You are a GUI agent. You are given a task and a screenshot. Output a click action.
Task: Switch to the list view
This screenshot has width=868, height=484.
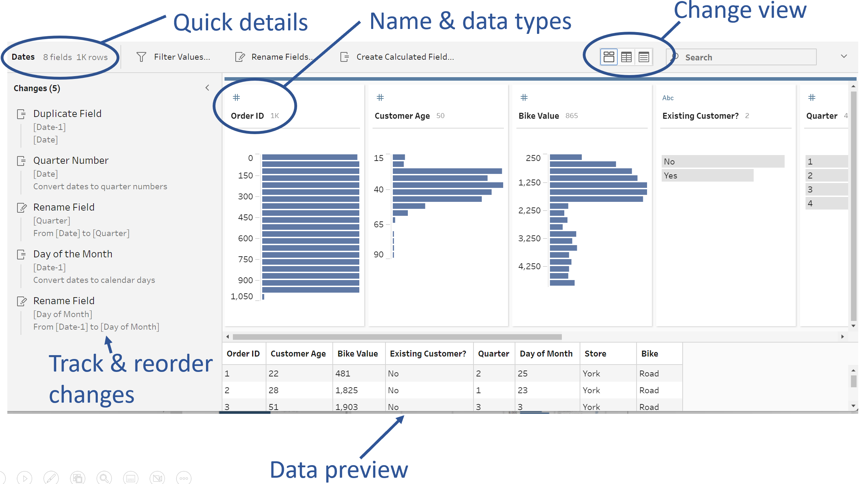coord(644,57)
